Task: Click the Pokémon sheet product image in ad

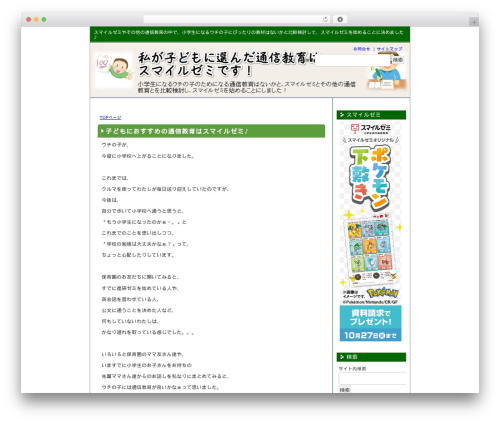Action: point(370,250)
